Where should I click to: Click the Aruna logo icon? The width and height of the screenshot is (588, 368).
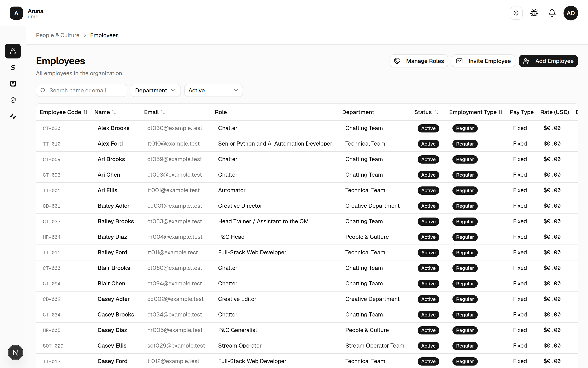pos(16,13)
